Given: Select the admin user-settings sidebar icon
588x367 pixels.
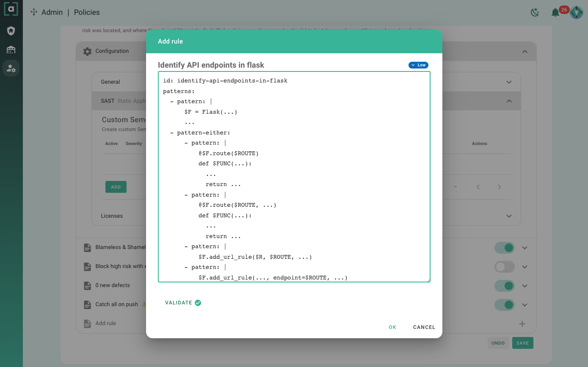Looking at the screenshot, I should tap(11, 68).
